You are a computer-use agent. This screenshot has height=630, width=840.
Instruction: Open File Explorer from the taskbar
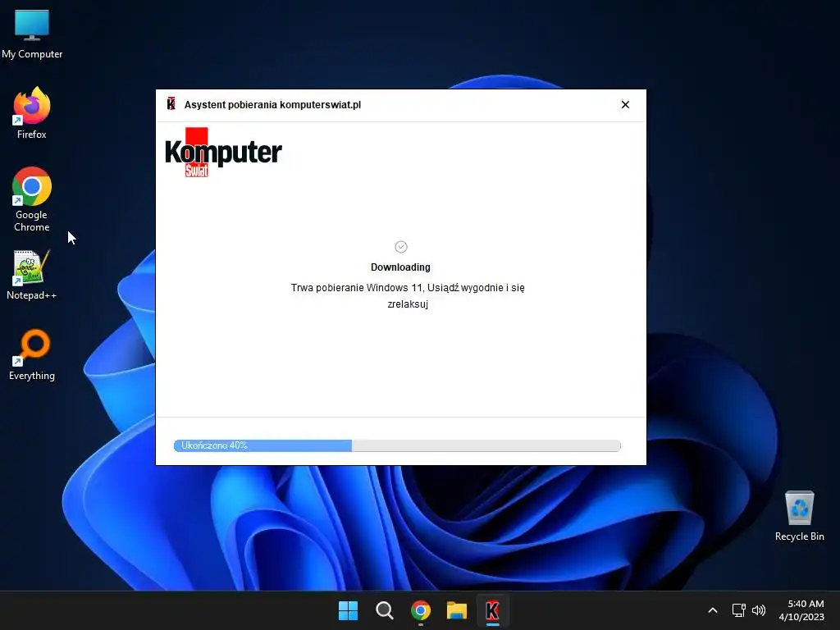point(457,610)
